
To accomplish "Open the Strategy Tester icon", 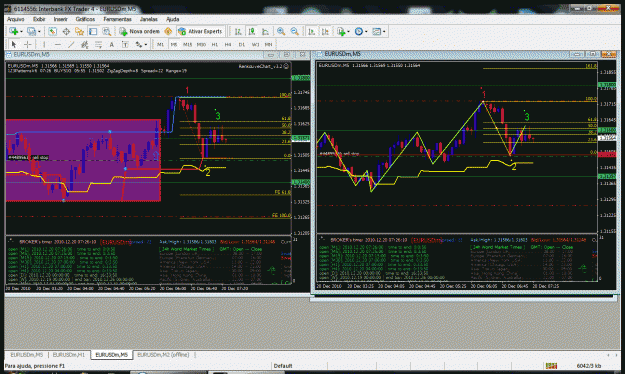I will coord(106,31).
